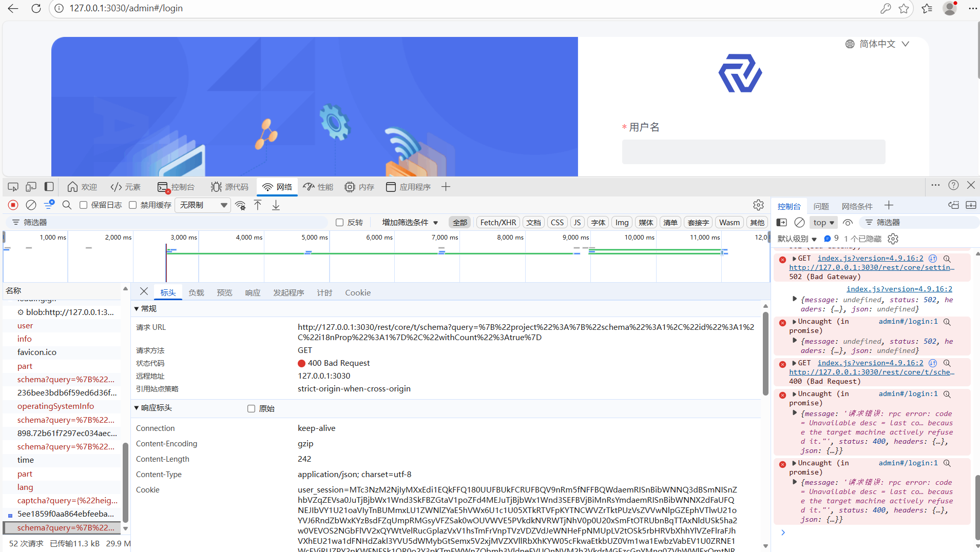
Task: Switch to the 响应 tab
Action: coord(253,292)
